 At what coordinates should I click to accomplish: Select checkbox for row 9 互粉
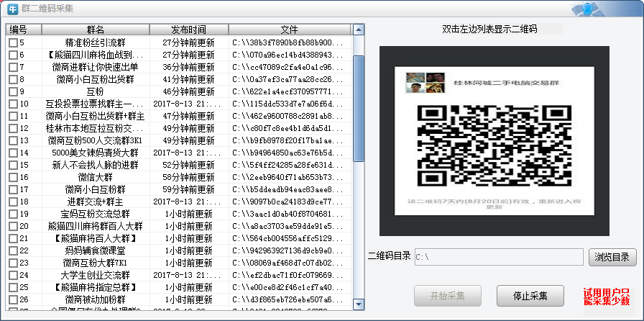coord(14,91)
